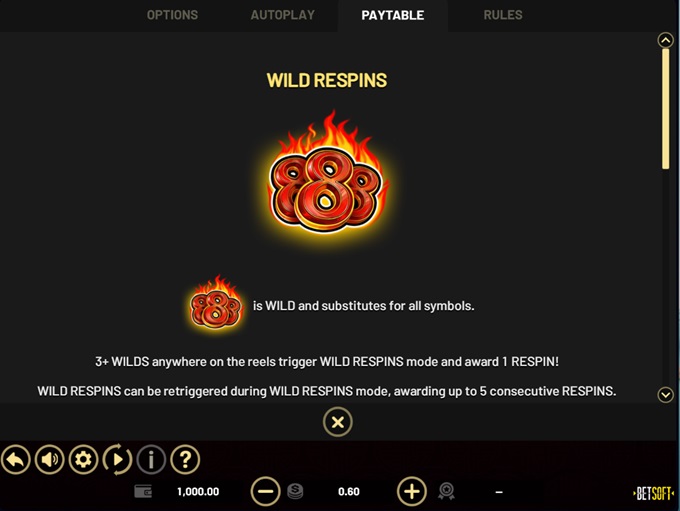The width and height of the screenshot is (680, 511).
Task: Click the award ribbon win icon
Action: (x=446, y=491)
